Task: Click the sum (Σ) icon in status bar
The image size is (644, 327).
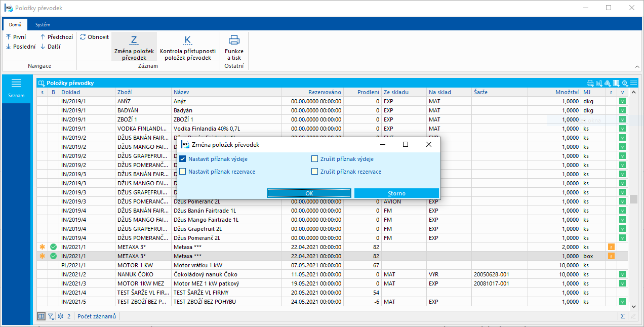Action: [622, 316]
